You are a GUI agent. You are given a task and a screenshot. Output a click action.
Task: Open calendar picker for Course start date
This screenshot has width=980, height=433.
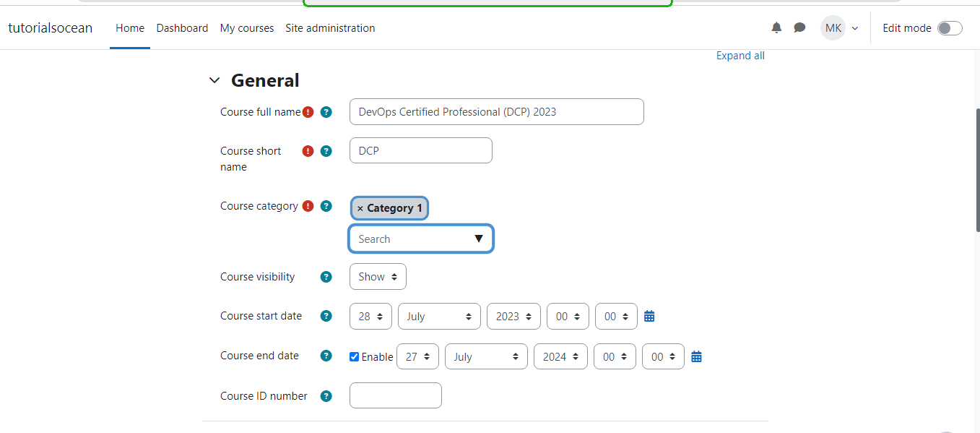(649, 316)
